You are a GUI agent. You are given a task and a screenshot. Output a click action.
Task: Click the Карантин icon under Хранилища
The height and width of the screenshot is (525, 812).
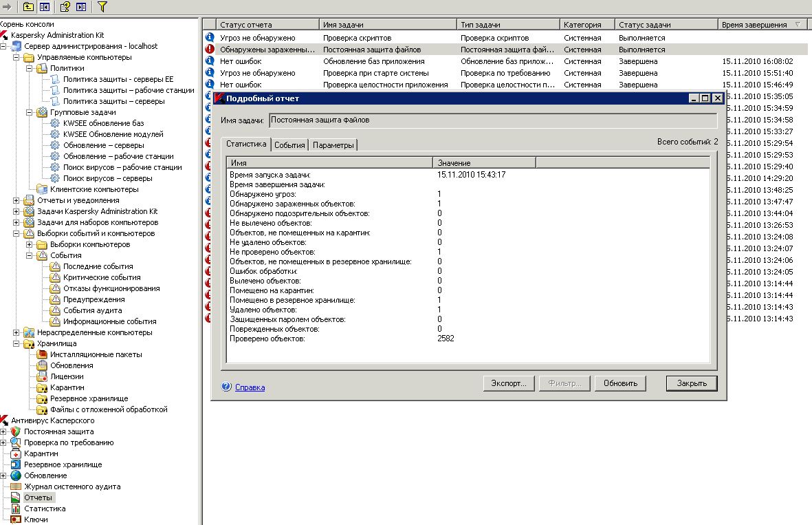pos(42,387)
